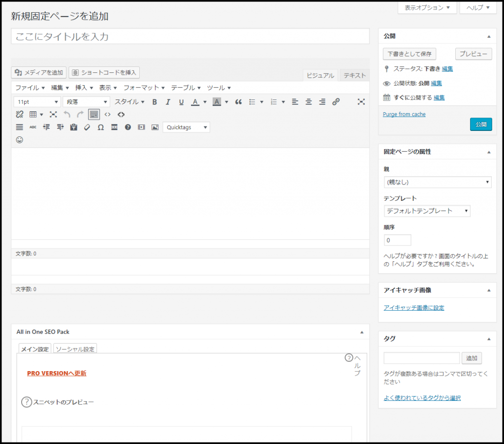
Task: Insert a table using the grid icon
Action: [x=33, y=115]
